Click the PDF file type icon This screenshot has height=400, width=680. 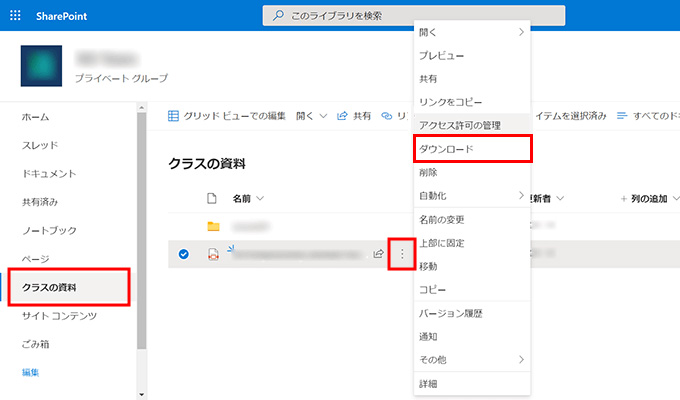213,254
